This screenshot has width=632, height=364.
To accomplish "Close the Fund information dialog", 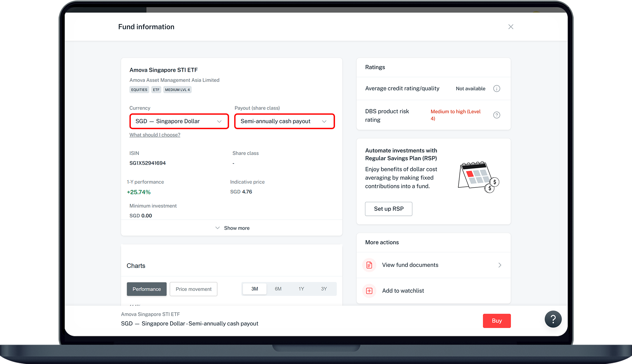I will click(x=511, y=27).
